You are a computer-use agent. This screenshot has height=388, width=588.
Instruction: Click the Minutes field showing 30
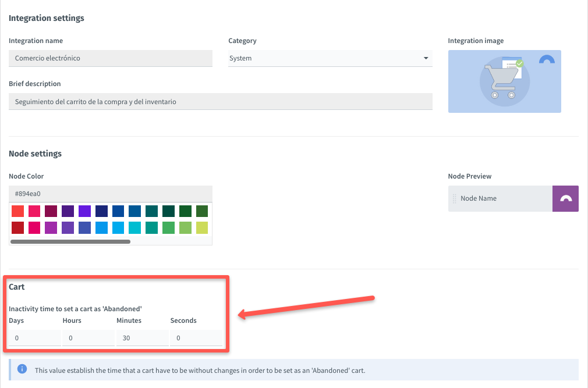[143, 338]
